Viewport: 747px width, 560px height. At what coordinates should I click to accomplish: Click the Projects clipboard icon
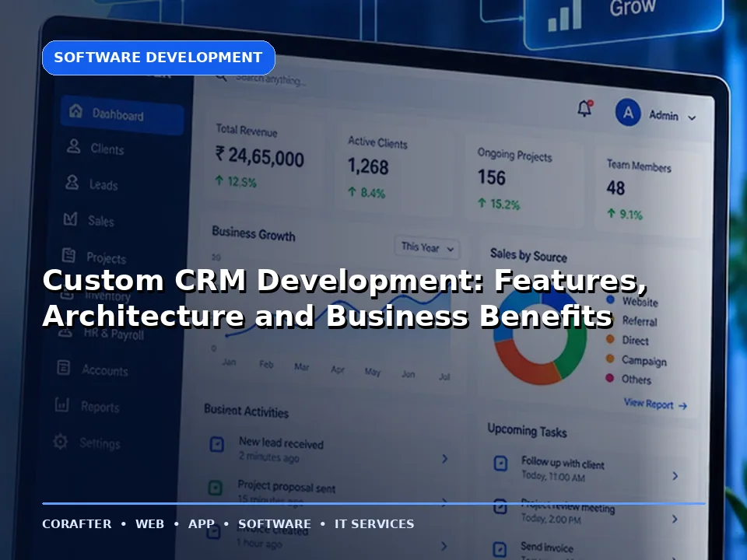point(68,255)
